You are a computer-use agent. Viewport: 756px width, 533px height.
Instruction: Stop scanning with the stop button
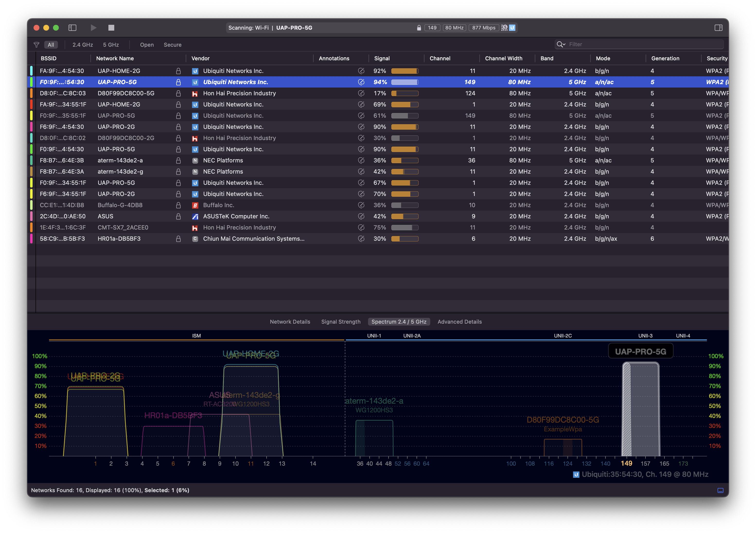click(111, 28)
